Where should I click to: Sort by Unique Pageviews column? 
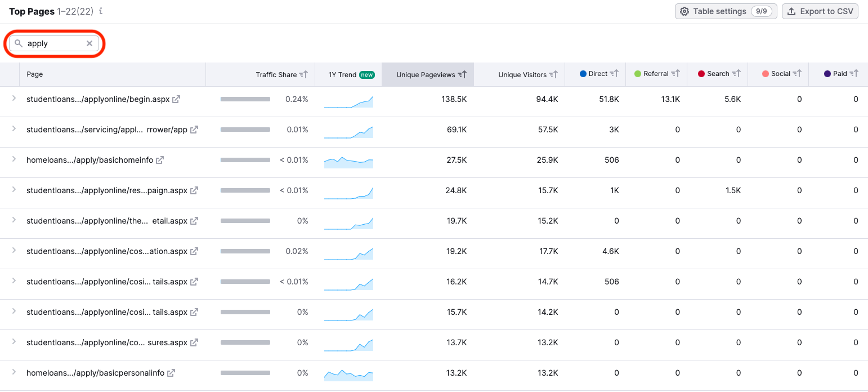click(462, 74)
